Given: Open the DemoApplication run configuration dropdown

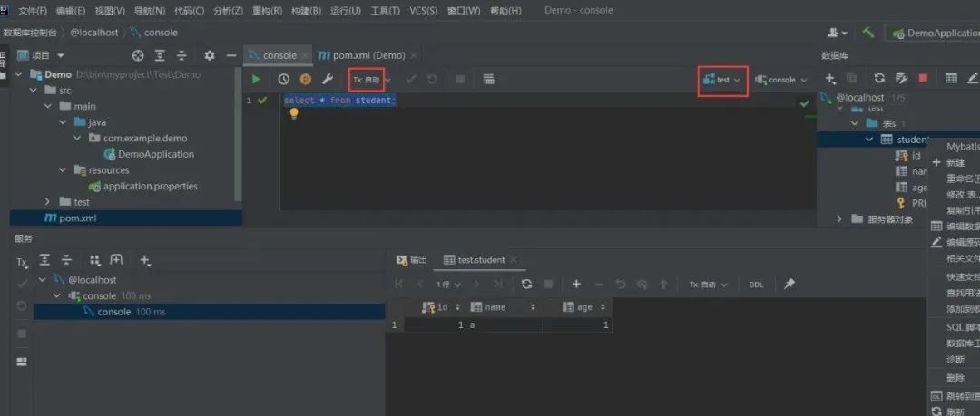Looking at the screenshot, I should pos(936,34).
